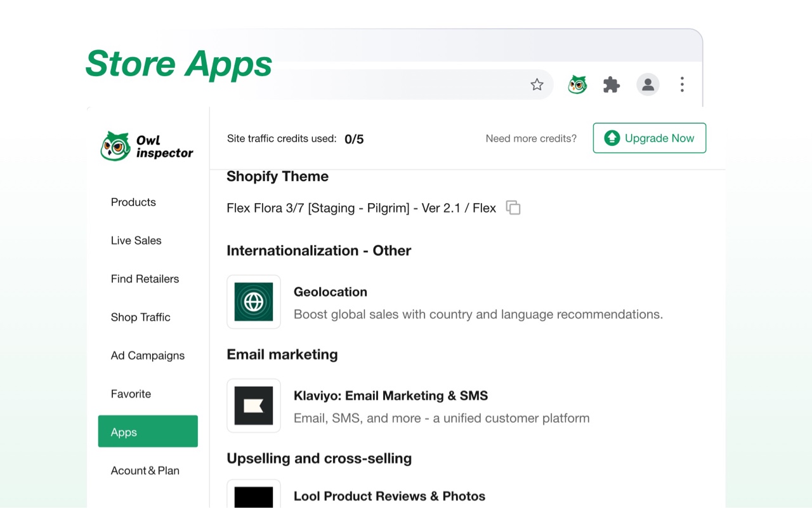Select the Apps sidebar item

pos(148,431)
